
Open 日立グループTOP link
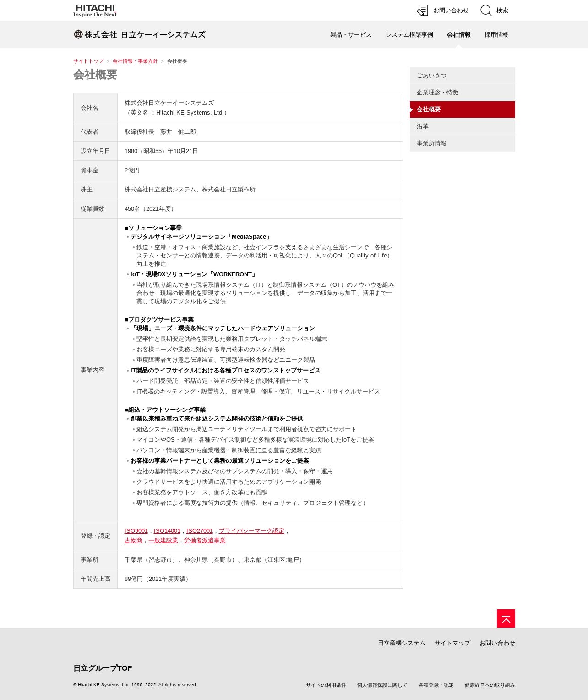103,668
